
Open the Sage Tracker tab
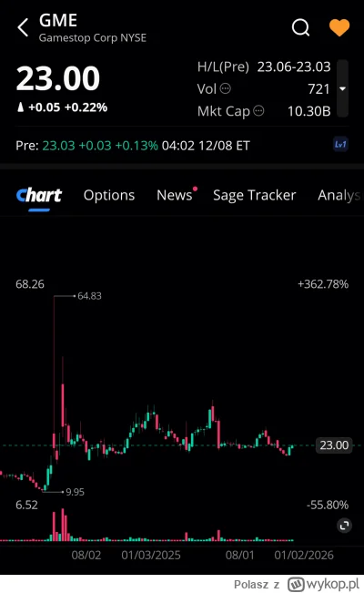254,195
